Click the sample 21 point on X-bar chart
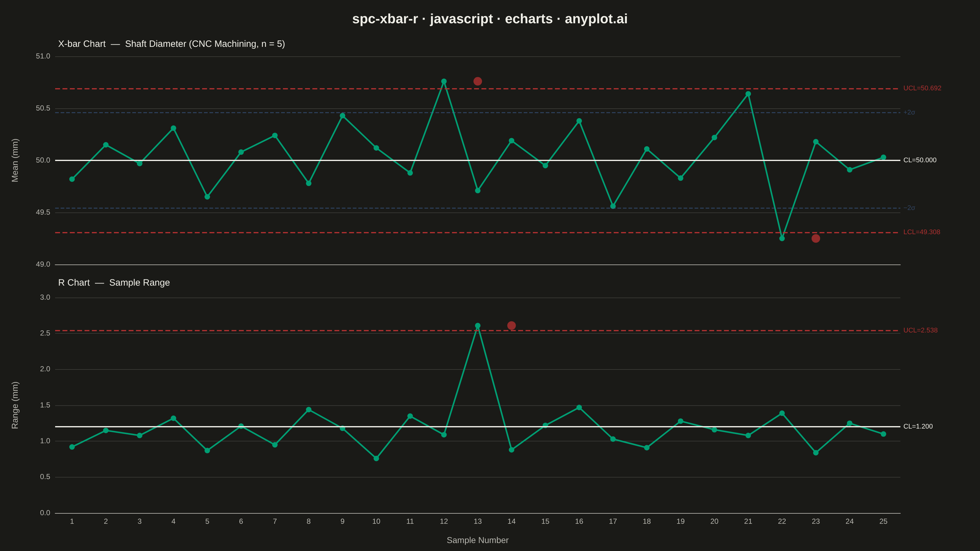This screenshot has height=551, width=980. click(x=748, y=94)
